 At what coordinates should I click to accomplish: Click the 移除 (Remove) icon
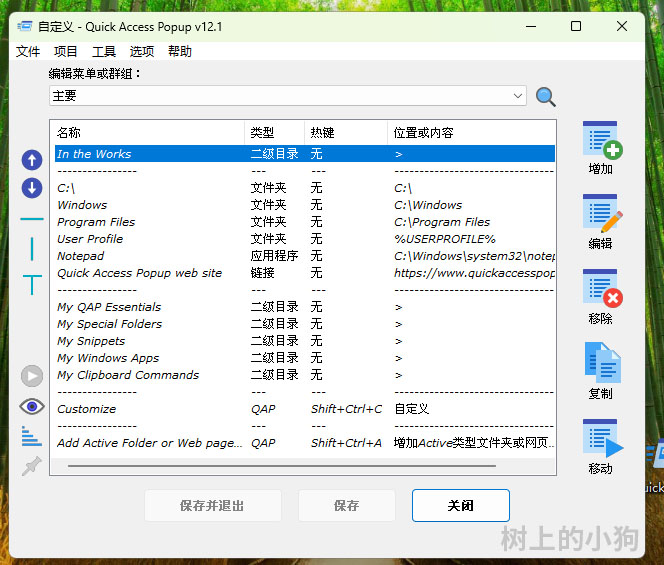click(x=601, y=289)
